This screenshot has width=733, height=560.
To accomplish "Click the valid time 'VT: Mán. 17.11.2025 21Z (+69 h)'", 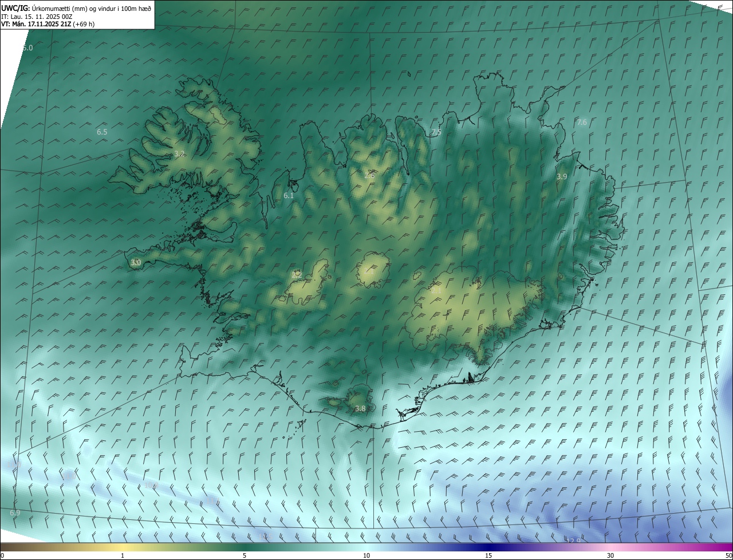I will click(x=48, y=24).
